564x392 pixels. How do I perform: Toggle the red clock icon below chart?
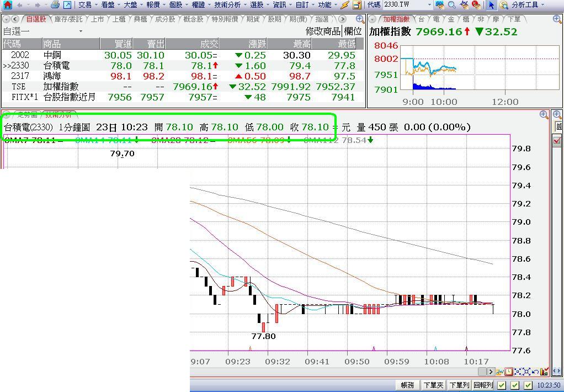click(509, 372)
